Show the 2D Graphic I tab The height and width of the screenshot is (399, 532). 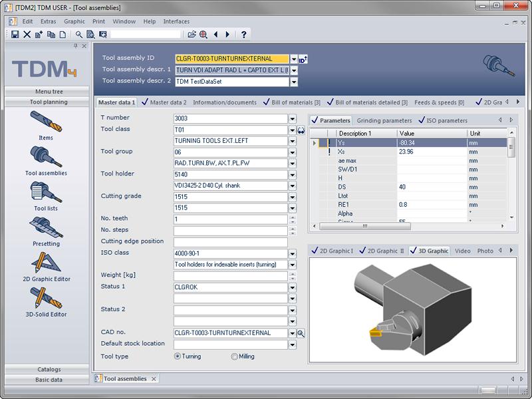coord(332,251)
